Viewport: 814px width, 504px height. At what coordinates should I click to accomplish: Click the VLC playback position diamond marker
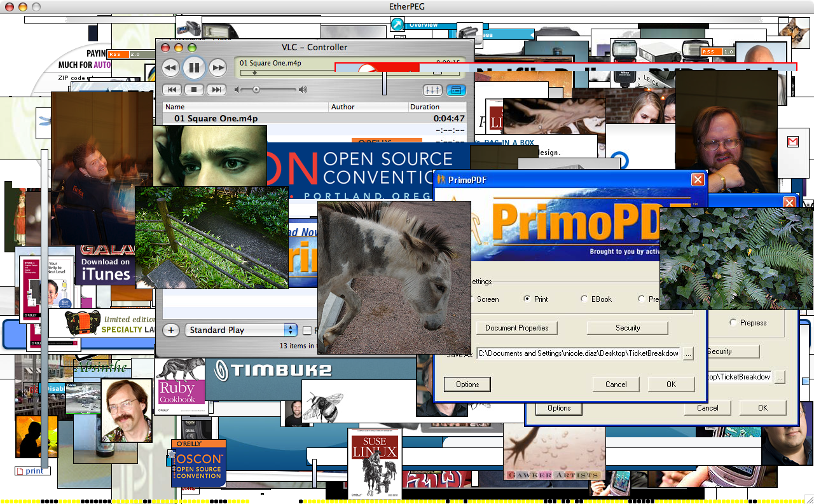(x=255, y=72)
